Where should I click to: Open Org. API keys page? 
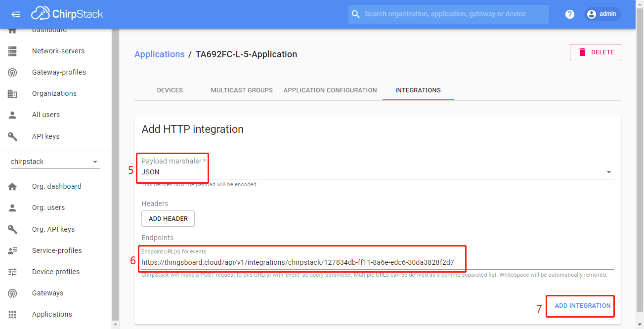click(x=53, y=229)
